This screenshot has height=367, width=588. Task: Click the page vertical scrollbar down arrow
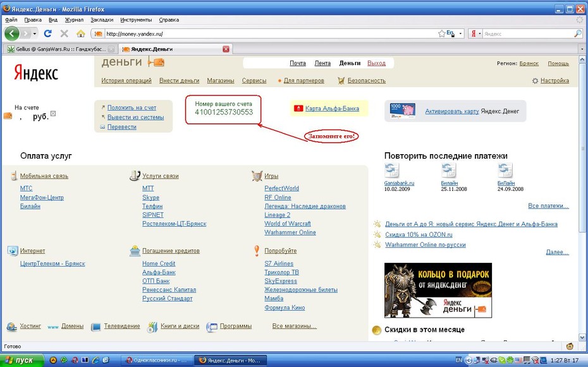point(582,337)
